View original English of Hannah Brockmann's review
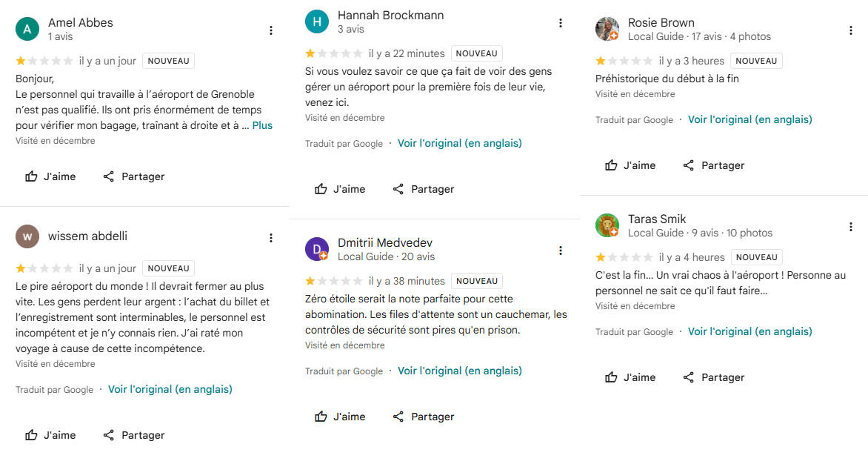The width and height of the screenshot is (868, 464). coord(459,143)
